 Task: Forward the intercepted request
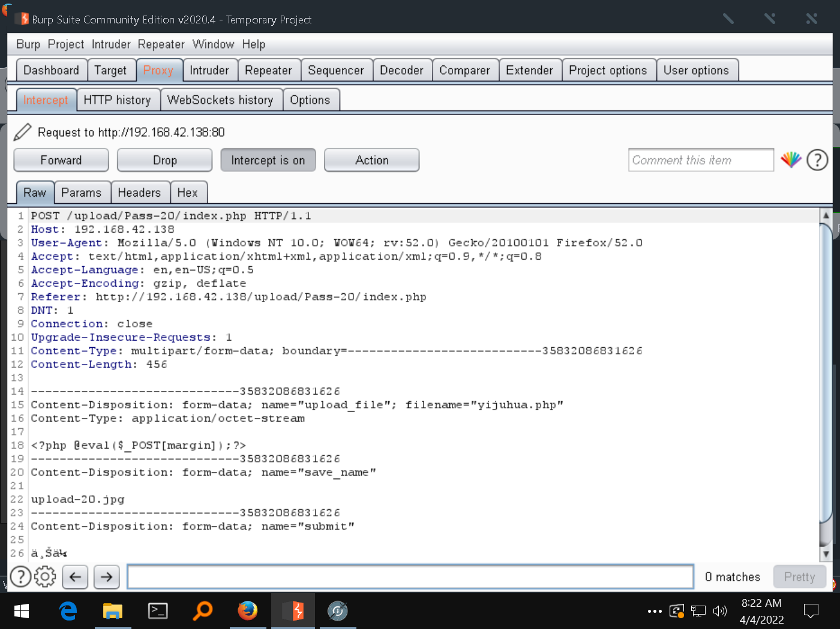click(61, 160)
